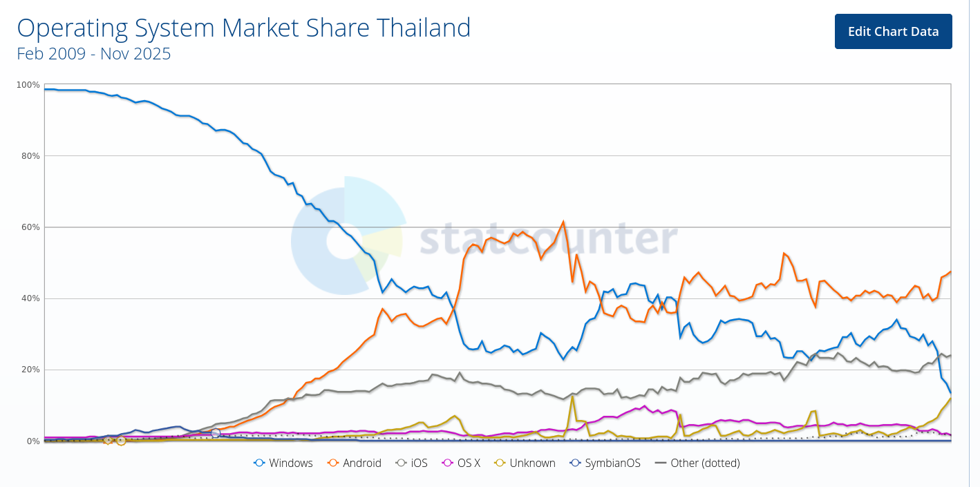Toggle iOS series visibility label
The image size is (980, 487).
(419, 463)
